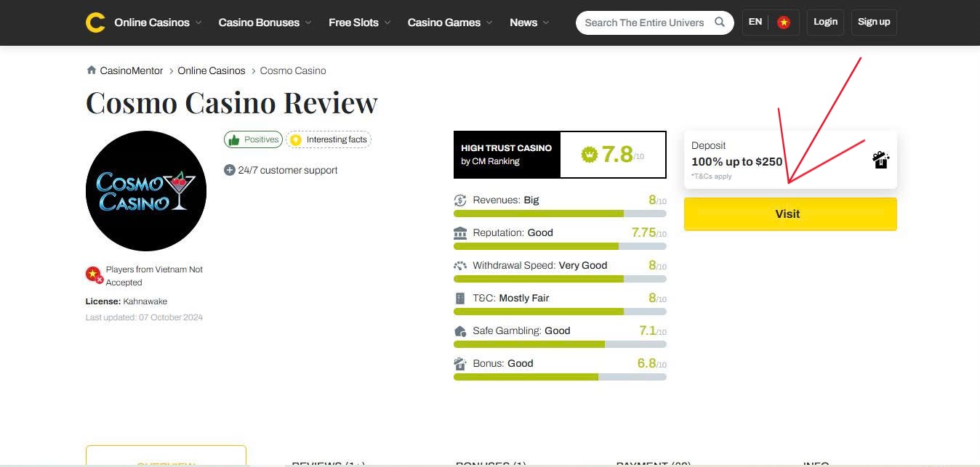Click Last updated: 07 October 2024 text
Viewport: 980px width, 467px height.
144,317
